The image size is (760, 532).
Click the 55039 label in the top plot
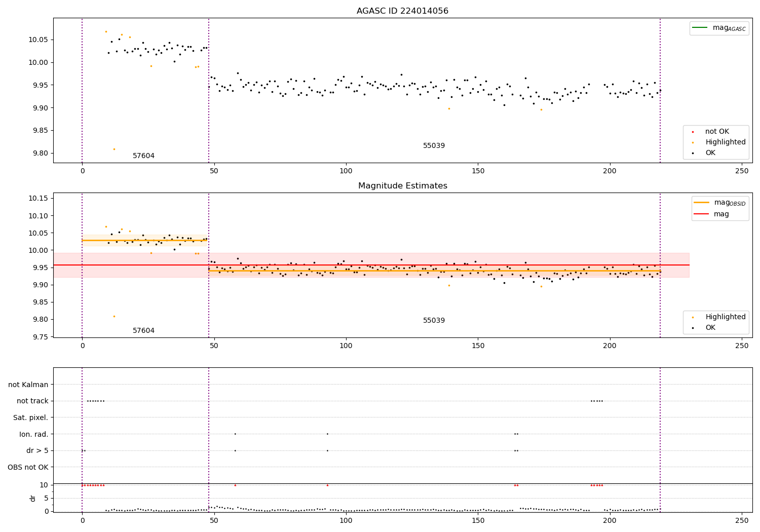(434, 146)
